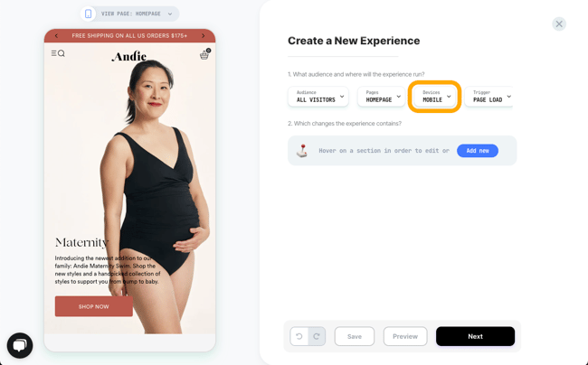The image size is (588, 365).
Task: Open the chat widget bubble
Action: tap(20, 345)
